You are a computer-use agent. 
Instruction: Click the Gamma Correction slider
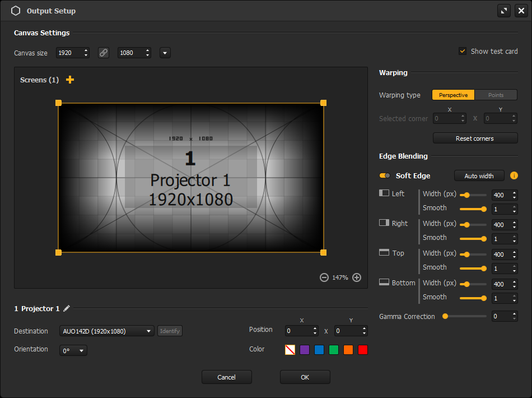coord(464,316)
